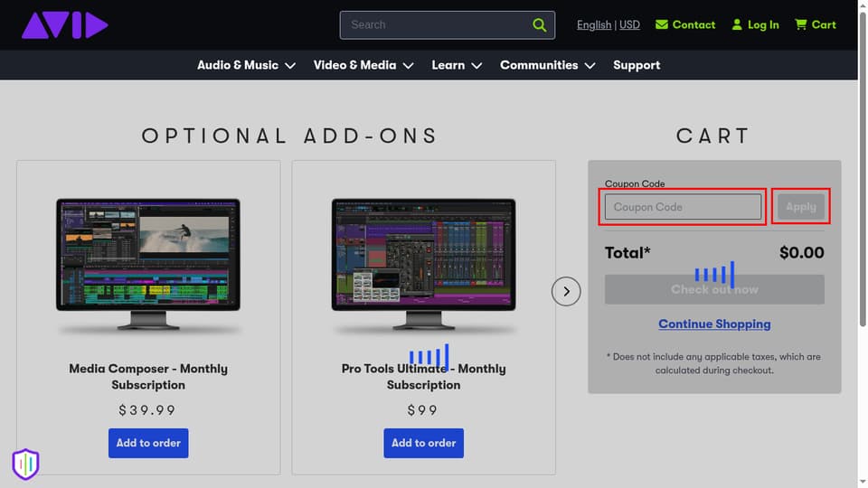Open the Contact page link
Image resolution: width=868 pixels, height=488 pixels.
coord(693,24)
